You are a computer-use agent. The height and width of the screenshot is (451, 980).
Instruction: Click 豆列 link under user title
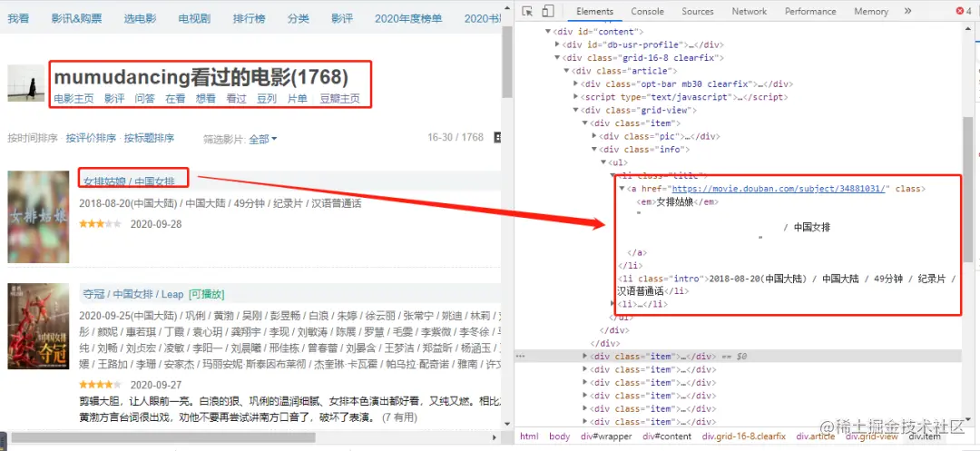coord(267,98)
